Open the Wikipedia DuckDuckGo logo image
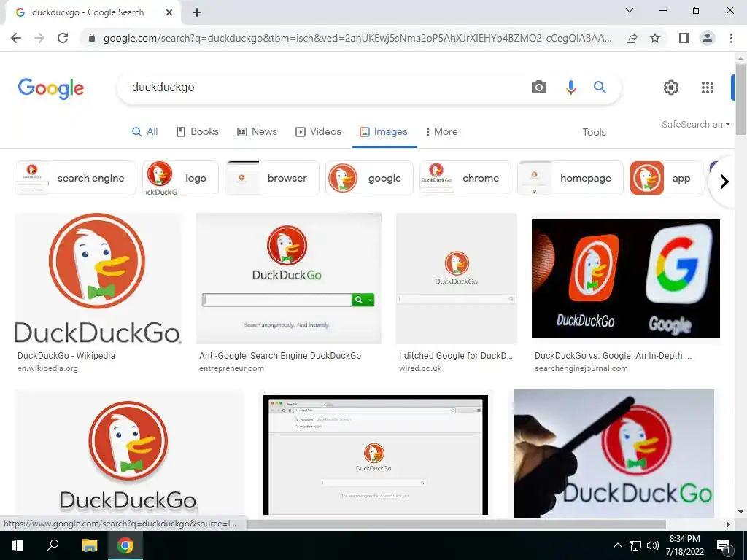The width and height of the screenshot is (747, 560). pyautogui.click(x=98, y=279)
